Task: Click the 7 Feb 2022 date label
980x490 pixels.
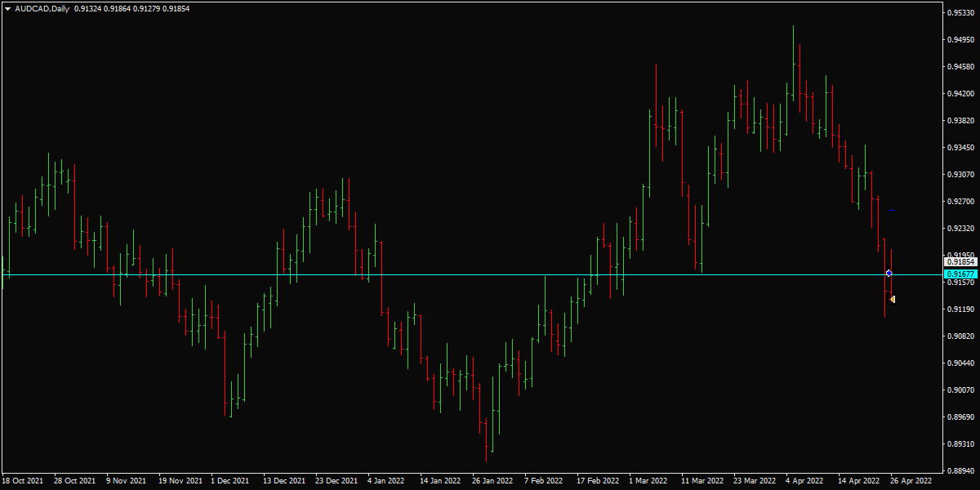Action: click(x=544, y=481)
